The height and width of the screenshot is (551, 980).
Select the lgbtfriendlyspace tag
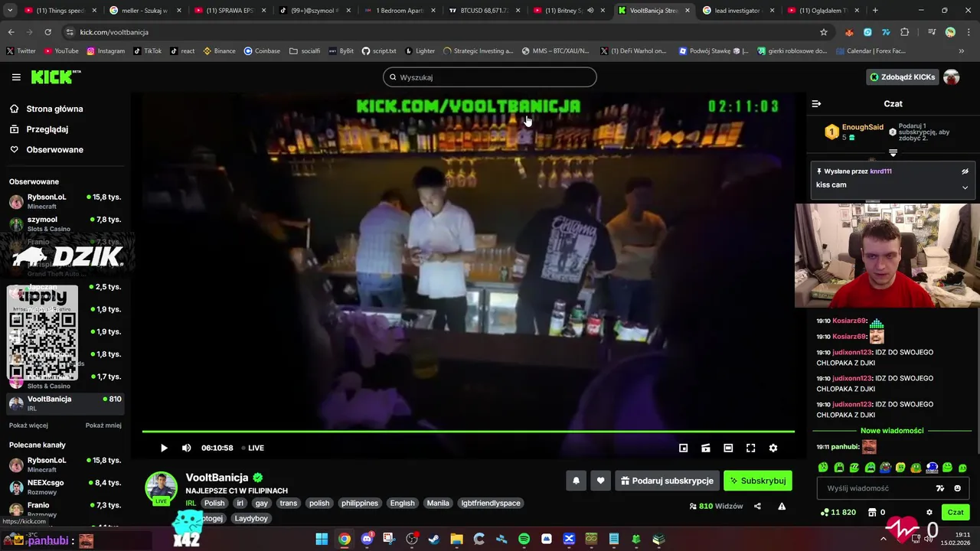(x=491, y=503)
